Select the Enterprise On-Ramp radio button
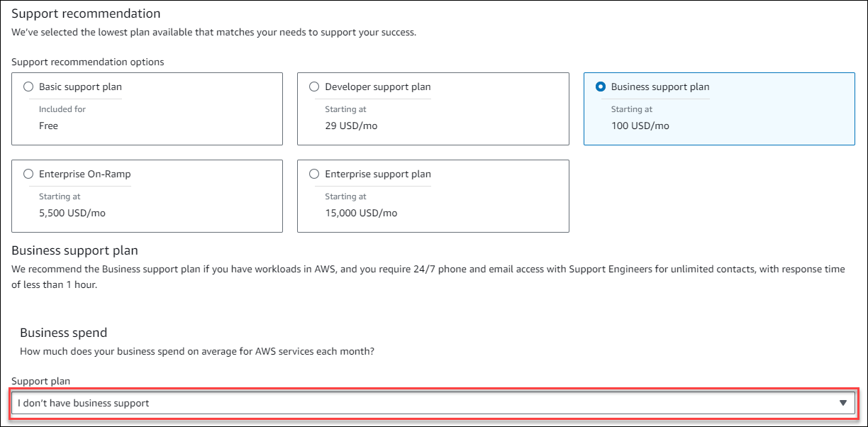This screenshot has height=427, width=868. tap(28, 174)
